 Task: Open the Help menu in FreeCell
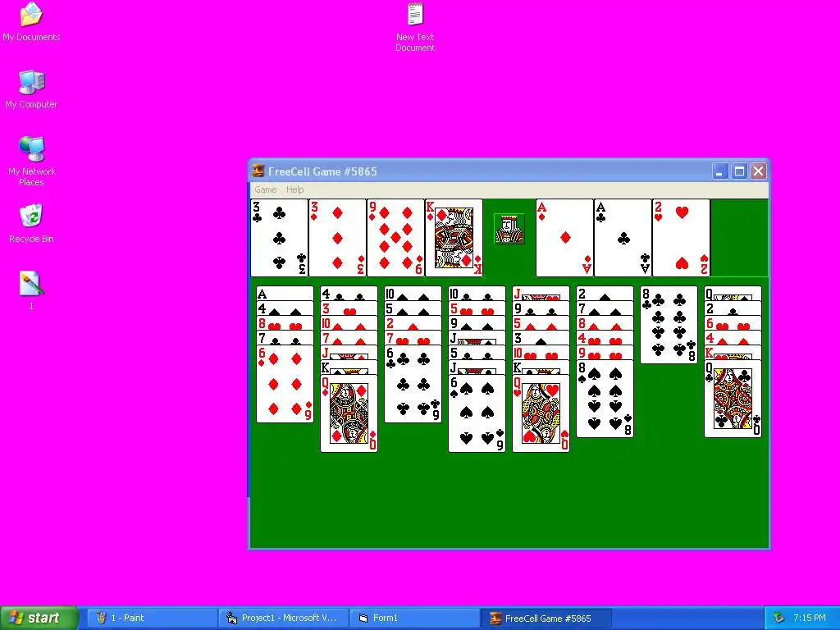pyautogui.click(x=294, y=189)
